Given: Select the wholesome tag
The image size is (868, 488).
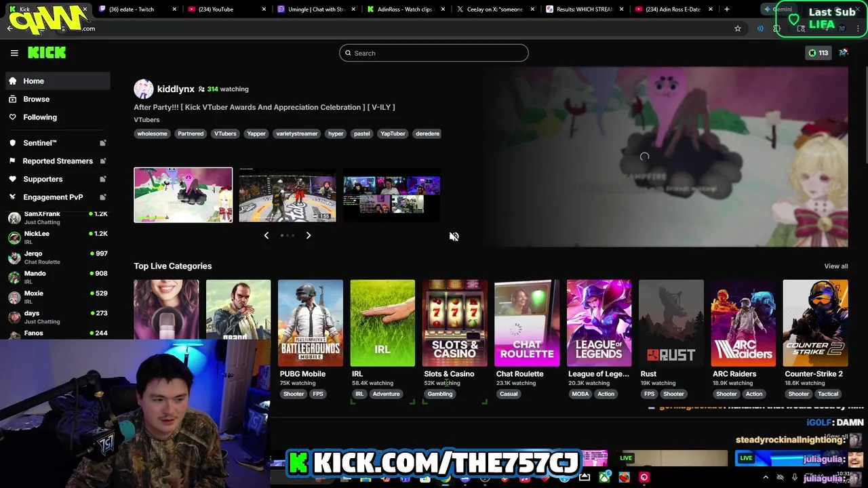Looking at the screenshot, I should pyautogui.click(x=152, y=134).
